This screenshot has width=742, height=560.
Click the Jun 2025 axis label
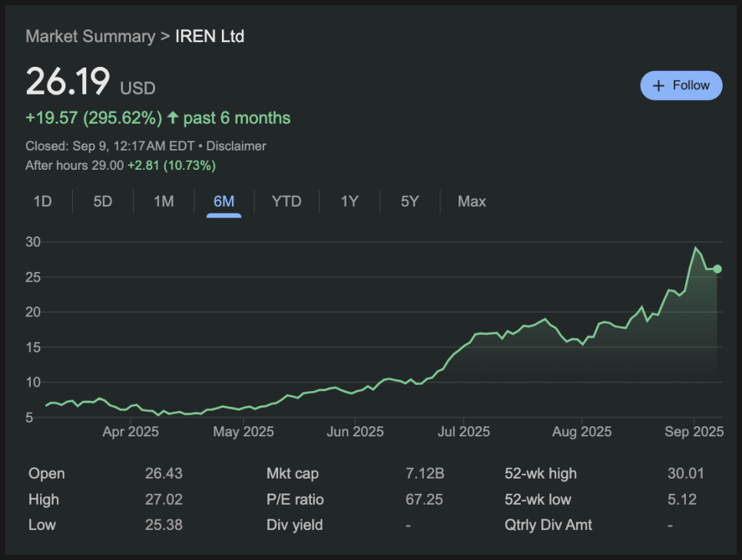355,432
